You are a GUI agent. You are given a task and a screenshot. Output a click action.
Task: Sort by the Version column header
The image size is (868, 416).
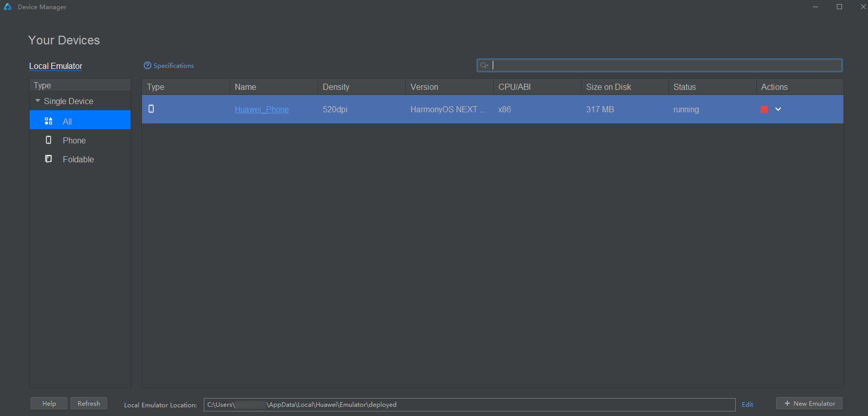point(449,87)
